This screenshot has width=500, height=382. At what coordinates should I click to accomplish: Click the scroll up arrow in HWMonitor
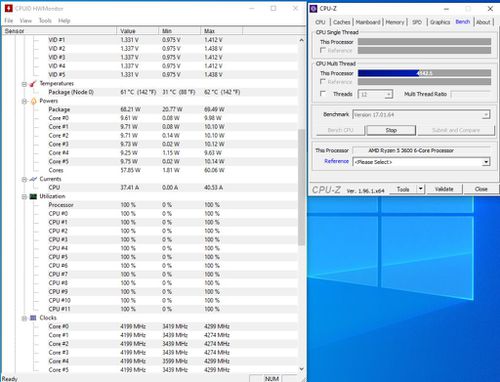click(x=301, y=40)
